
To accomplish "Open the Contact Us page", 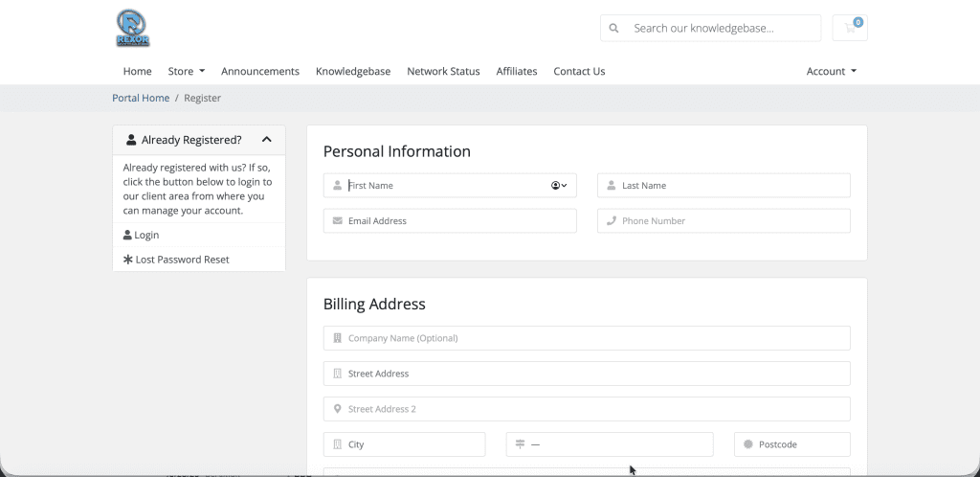I will [x=579, y=71].
